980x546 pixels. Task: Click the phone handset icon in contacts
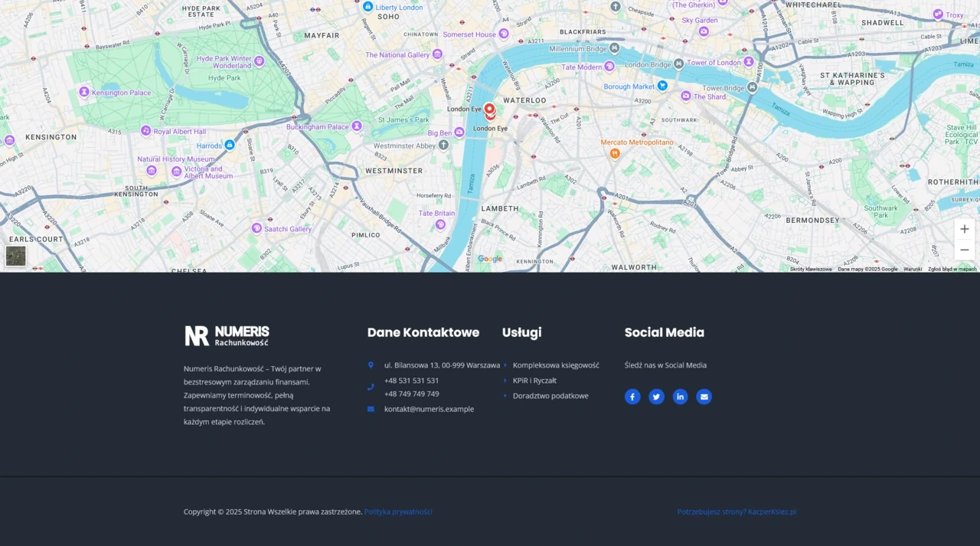point(371,387)
